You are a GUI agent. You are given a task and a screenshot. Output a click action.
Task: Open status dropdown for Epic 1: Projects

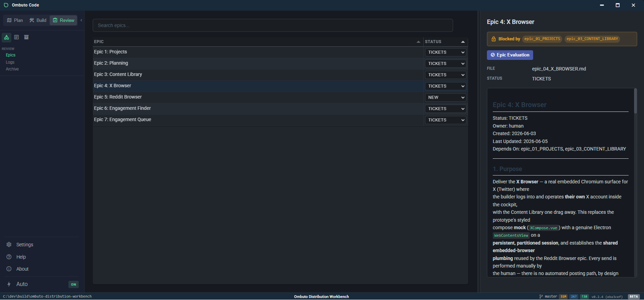(x=446, y=52)
